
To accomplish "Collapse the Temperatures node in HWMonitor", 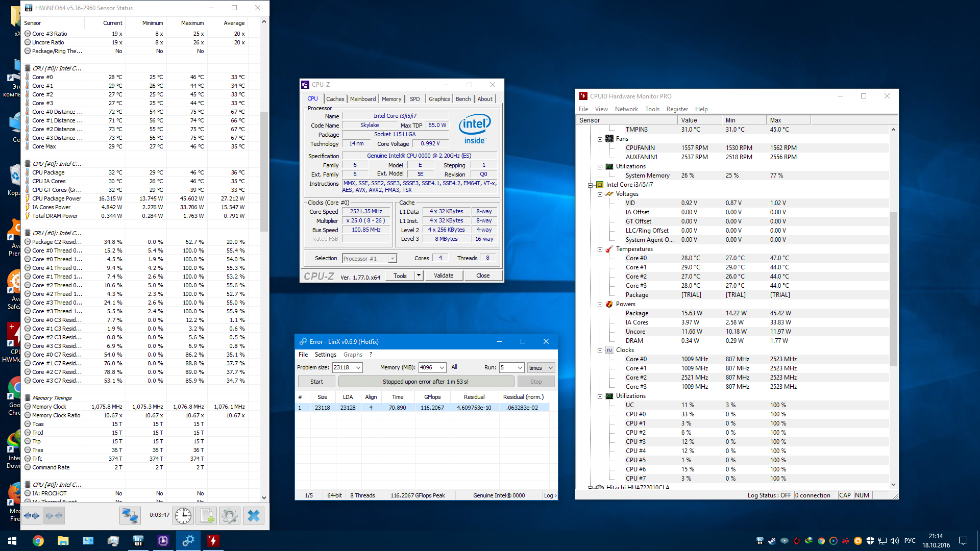I will 600,249.
